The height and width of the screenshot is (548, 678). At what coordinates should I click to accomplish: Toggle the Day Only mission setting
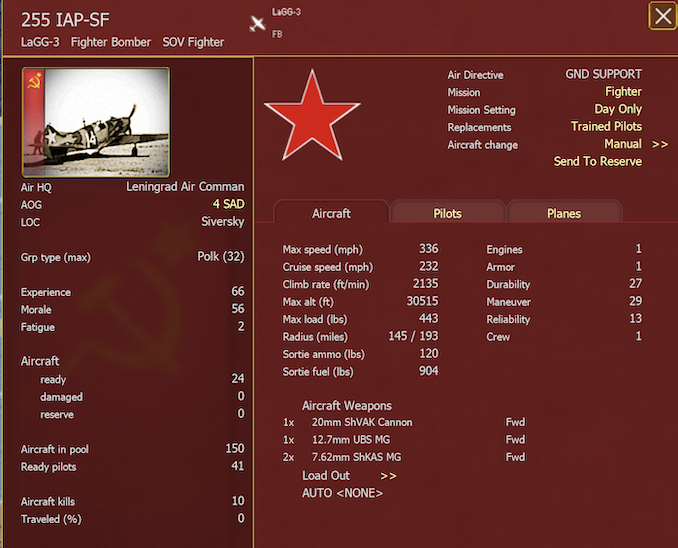(x=618, y=109)
